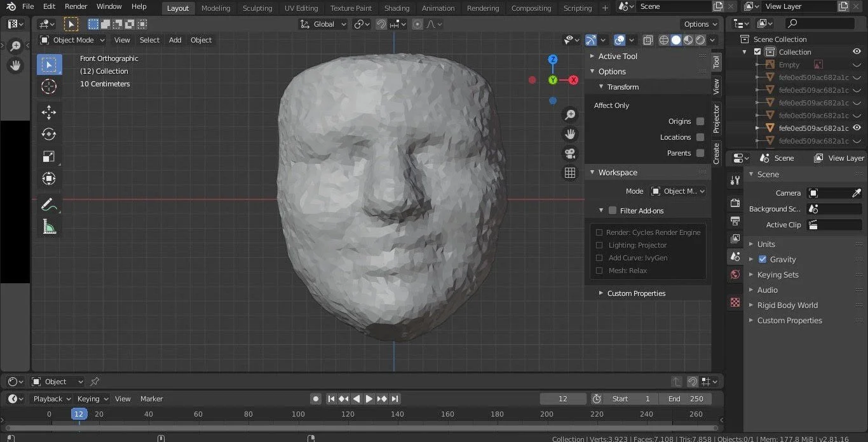This screenshot has width=868, height=442.
Task: Click the Options button in header
Action: [x=700, y=24]
